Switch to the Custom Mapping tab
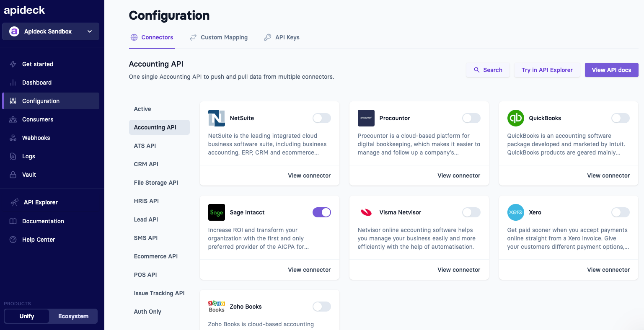The width and height of the screenshot is (644, 330). [219, 37]
